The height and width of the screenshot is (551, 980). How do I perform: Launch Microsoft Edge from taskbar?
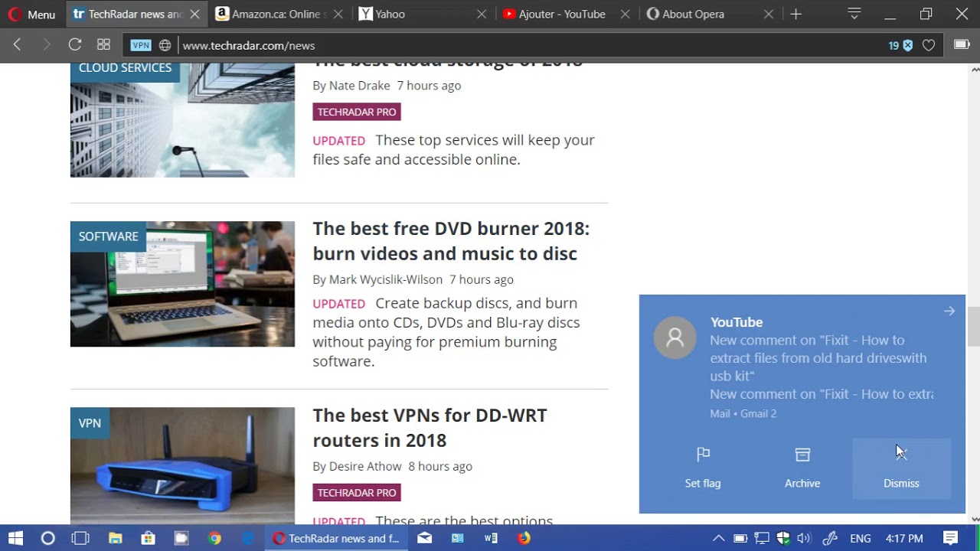coord(248,538)
